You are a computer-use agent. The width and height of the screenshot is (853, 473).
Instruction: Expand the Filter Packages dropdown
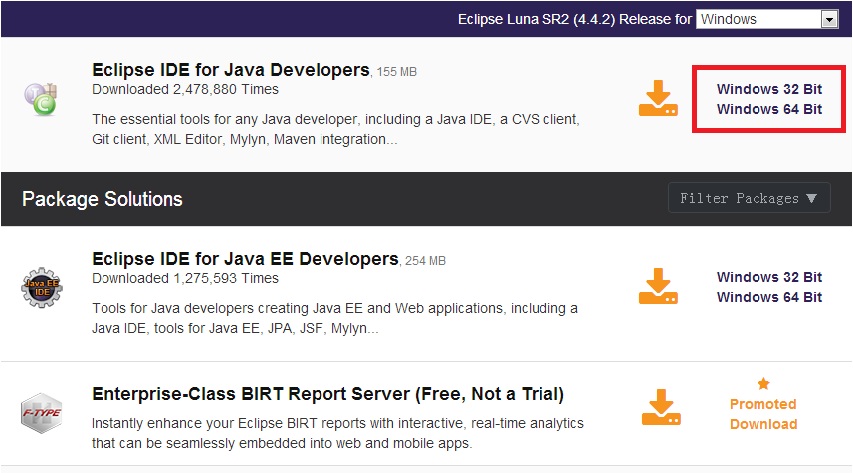[749, 198]
